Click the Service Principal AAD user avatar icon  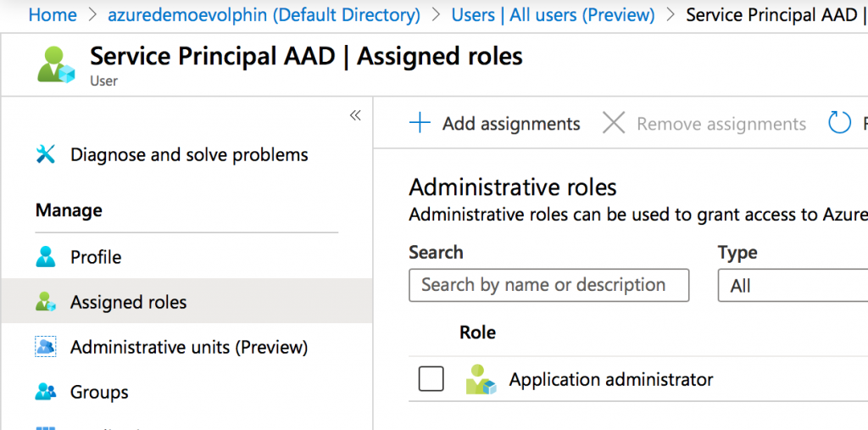click(56, 65)
